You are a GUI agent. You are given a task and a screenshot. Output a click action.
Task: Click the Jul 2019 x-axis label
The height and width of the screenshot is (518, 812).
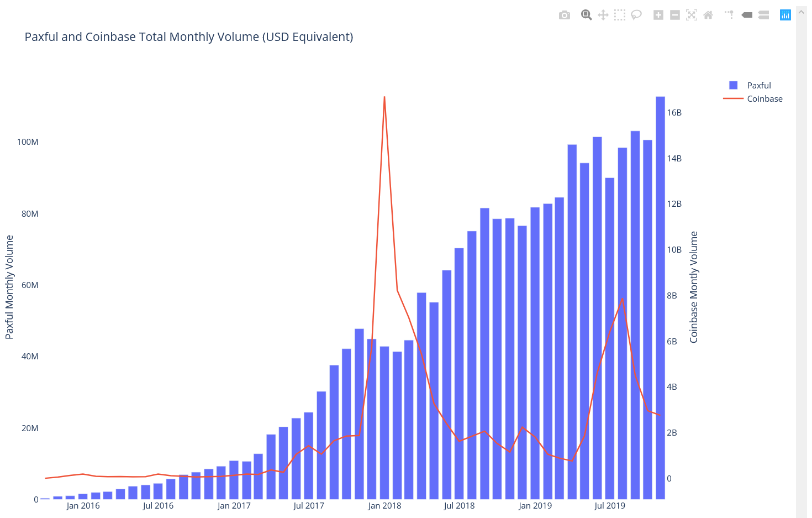coord(610,506)
